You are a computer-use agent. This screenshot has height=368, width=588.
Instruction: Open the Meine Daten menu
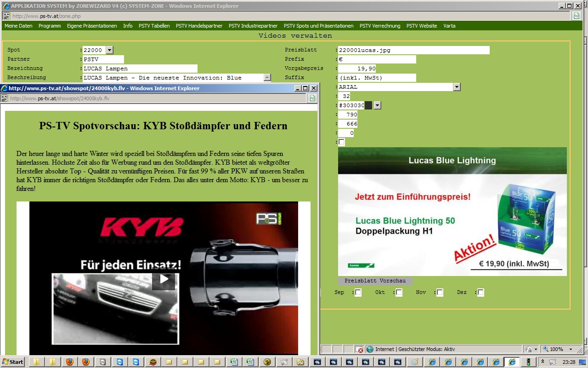(x=18, y=26)
